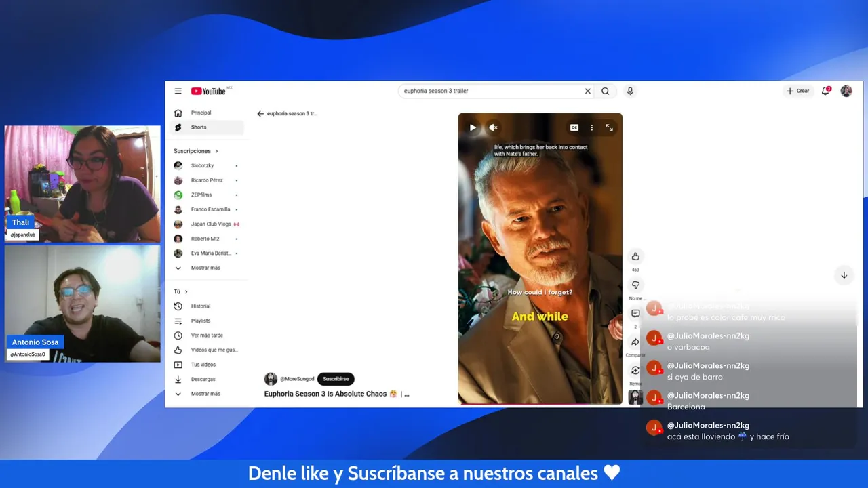Click the @AntonioSosaO handle label
This screenshot has height=488, width=868.
tap(28, 354)
